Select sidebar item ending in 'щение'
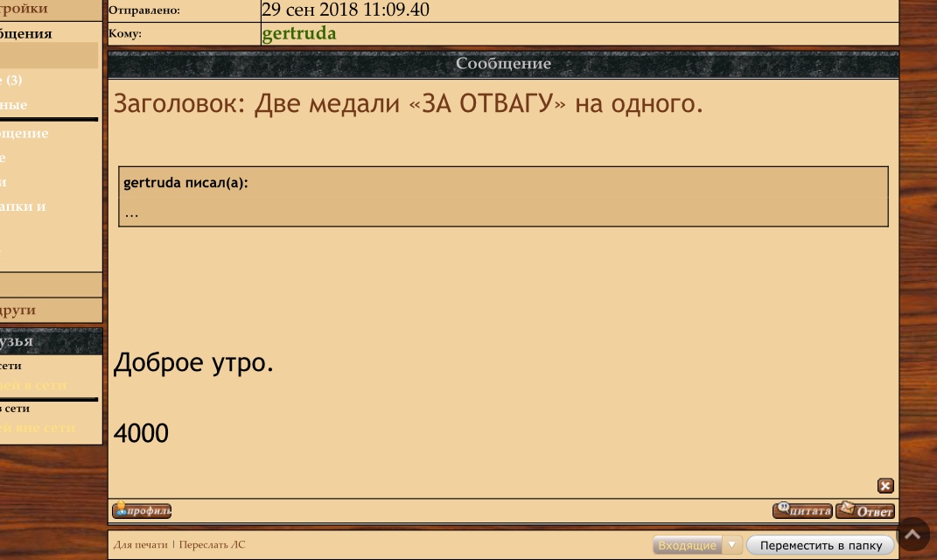Image resolution: width=937 pixels, height=560 pixels. [24, 133]
